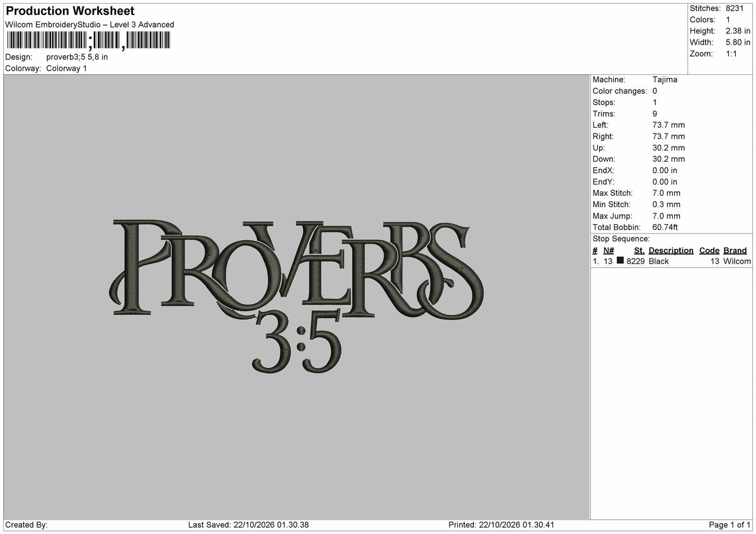
Task: Select Down value 30.2 mm
Action: tap(669, 159)
